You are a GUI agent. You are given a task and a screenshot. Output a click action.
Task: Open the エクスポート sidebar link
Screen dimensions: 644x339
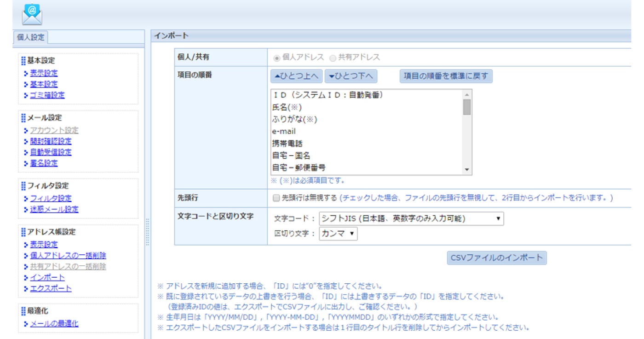click(51, 289)
